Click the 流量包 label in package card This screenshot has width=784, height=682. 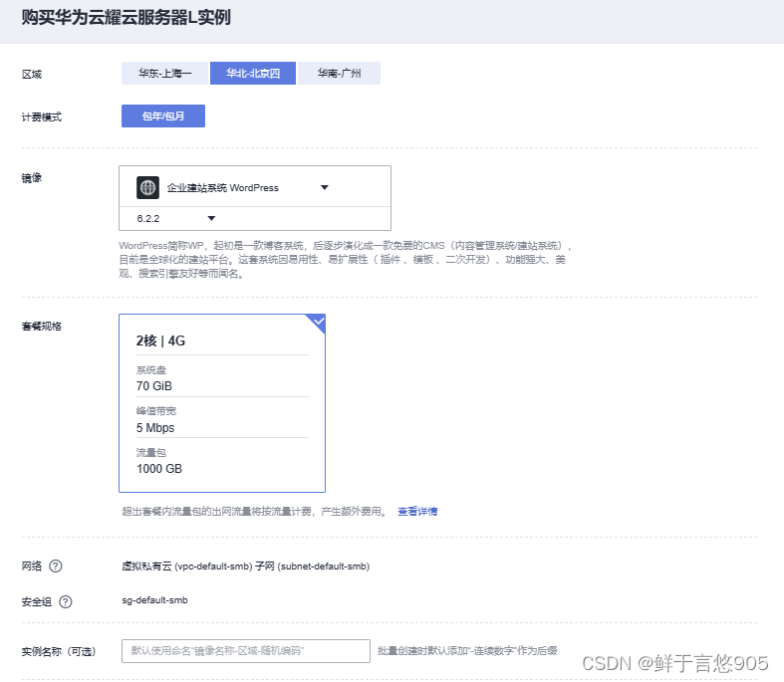click(151, 452)
